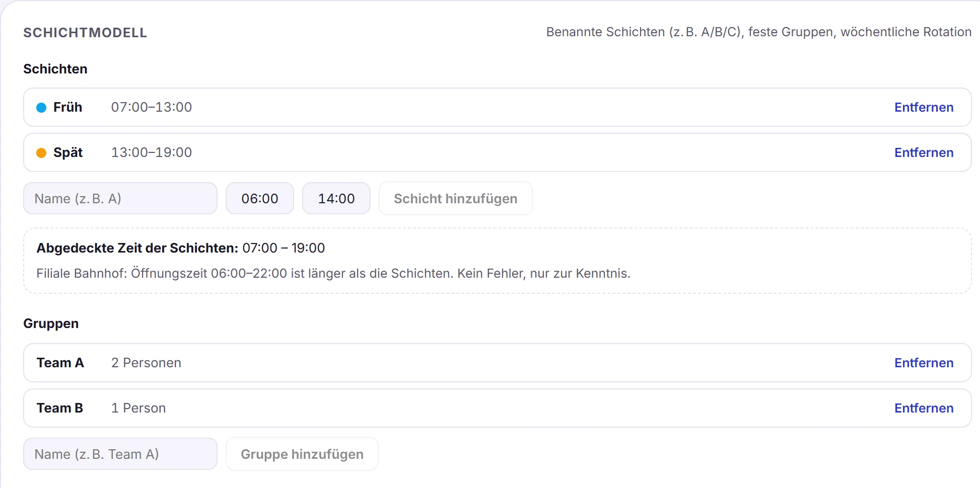Screen dimensions: 980x488
Task: Click the blue dot of Früh shift
Action: click(41, 107)
